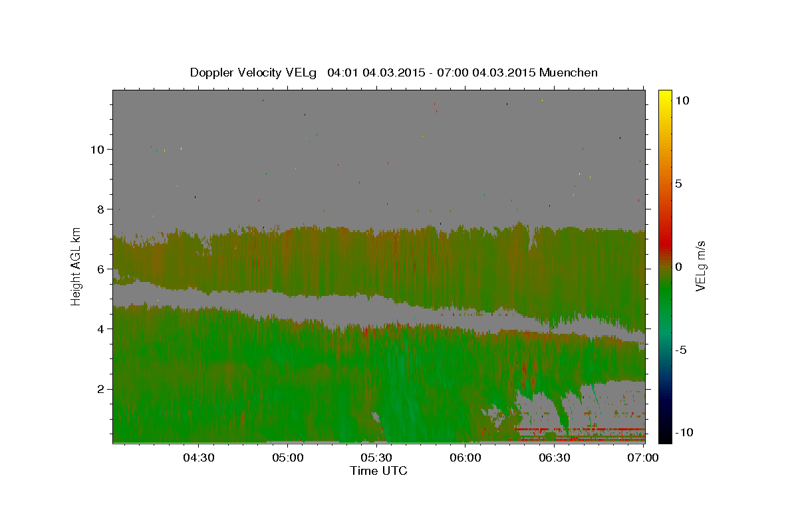Viewport: 798px width, 532px height.
Task: Click the 'Height AGL km' y-axis label
Action: (x=76, y=267)
